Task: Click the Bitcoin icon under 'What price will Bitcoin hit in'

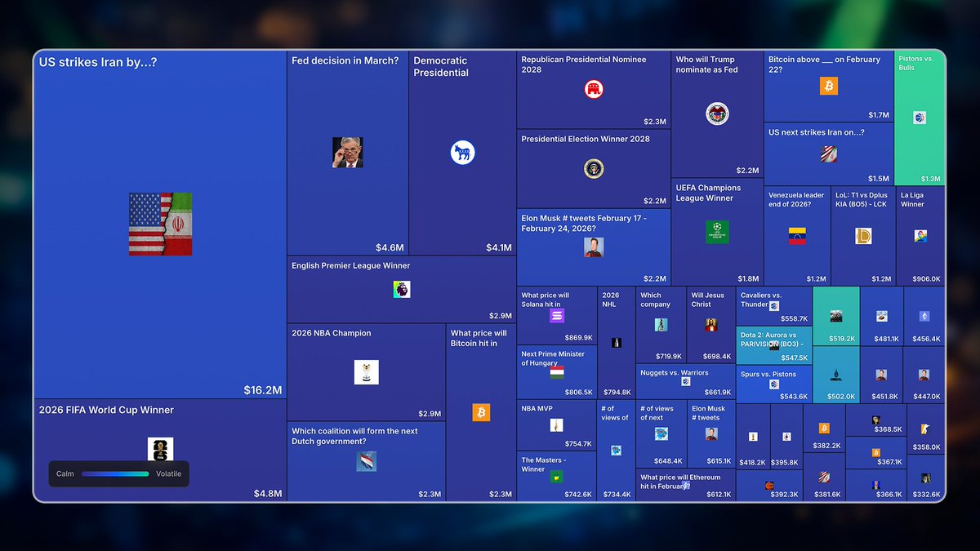Action: pyautogui.click(x=481, y=412)
